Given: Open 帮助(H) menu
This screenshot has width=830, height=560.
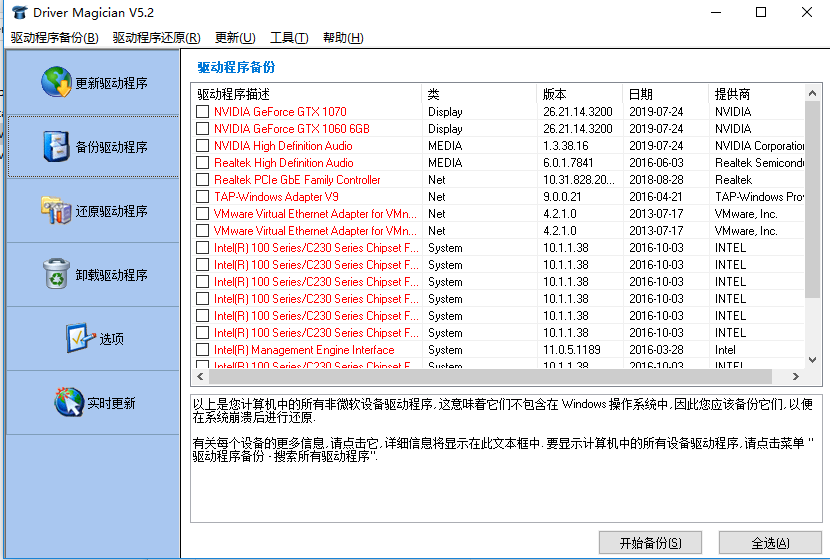Looking at the screenshot, I should [x=343, y=38].
